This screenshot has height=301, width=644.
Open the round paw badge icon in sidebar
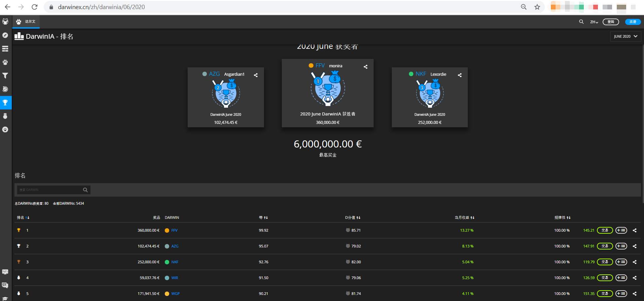[5, 130]
